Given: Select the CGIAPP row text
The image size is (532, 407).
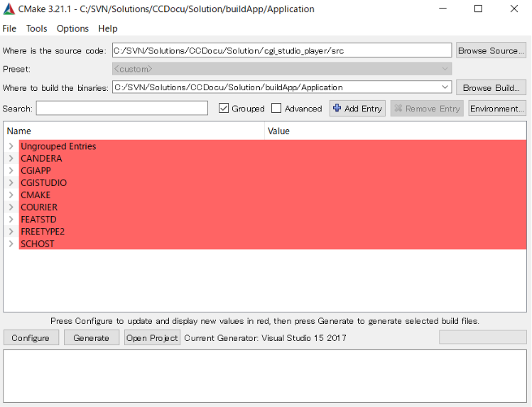Looking at the screenshot, I should click(36, 170).
